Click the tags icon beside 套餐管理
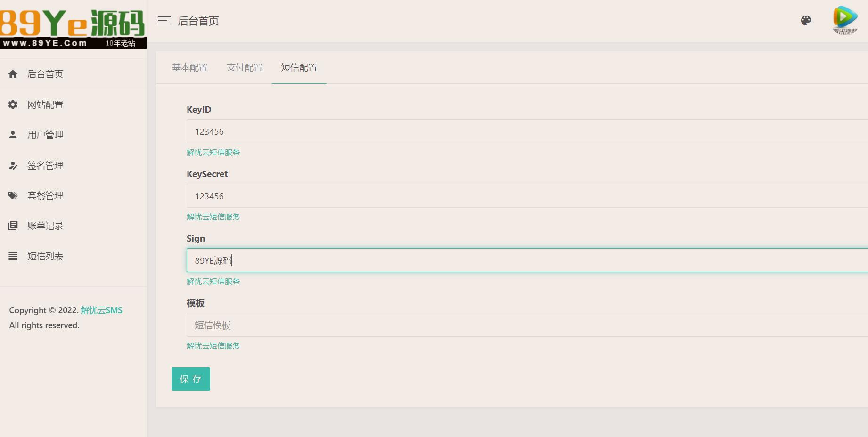The width and height of the screenshot is (868, 437). point(13,195)
